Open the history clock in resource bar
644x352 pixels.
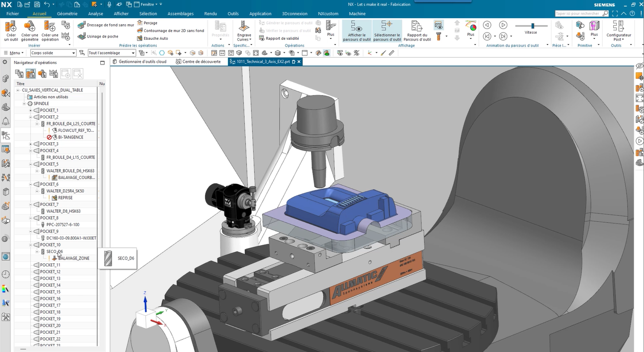click(x=6, y=274)
